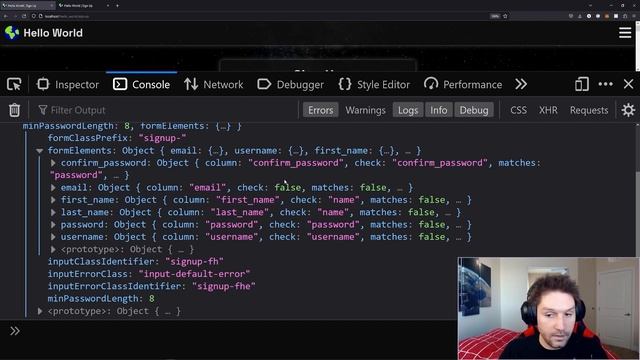
Task: Click the Hello World site title
Action: coord(53,33)
